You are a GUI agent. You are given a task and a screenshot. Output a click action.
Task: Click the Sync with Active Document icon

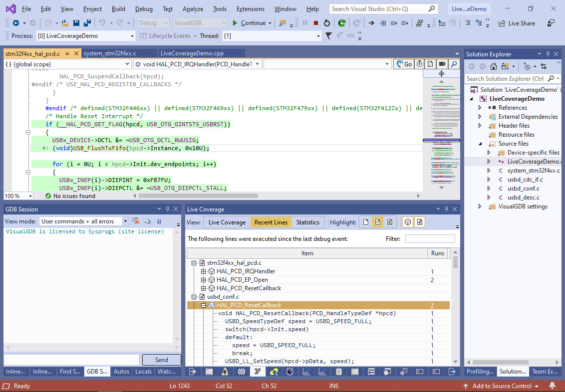tap(544, 66)
